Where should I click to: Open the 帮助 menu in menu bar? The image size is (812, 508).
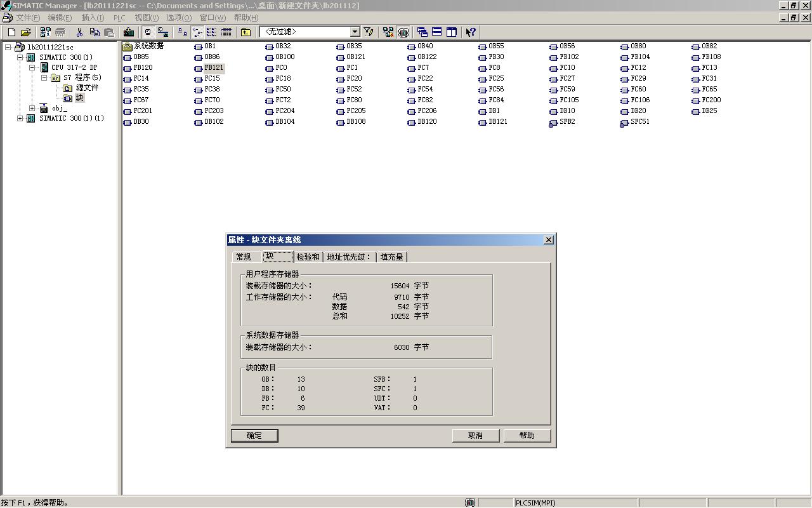pyautogui.click(x=246, y=18)
